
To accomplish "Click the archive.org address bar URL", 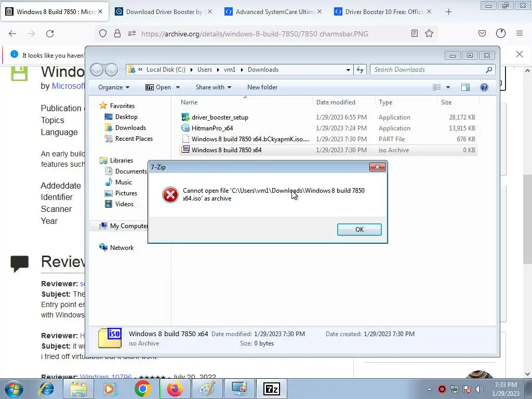I will [x=255, y=34].
